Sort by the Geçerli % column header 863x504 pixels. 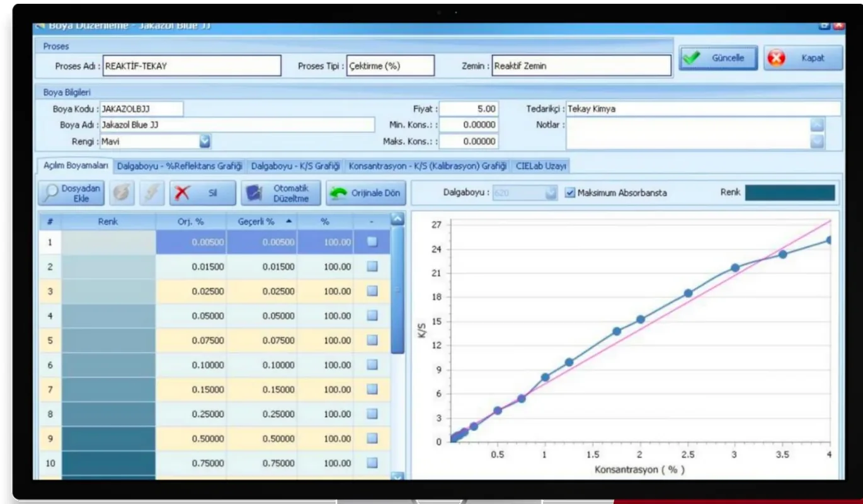(x=262, y=222)
